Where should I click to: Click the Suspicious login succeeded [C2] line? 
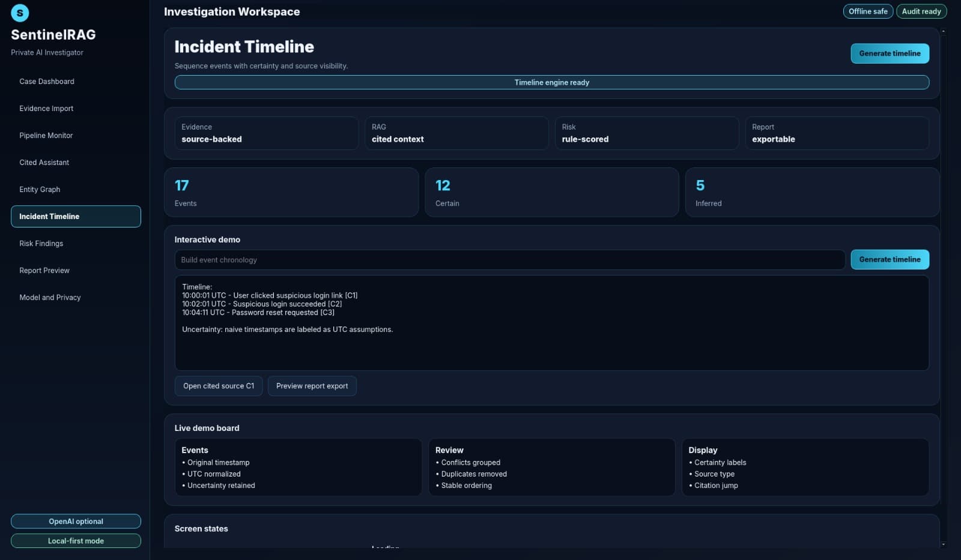click(x=262, y=304)
